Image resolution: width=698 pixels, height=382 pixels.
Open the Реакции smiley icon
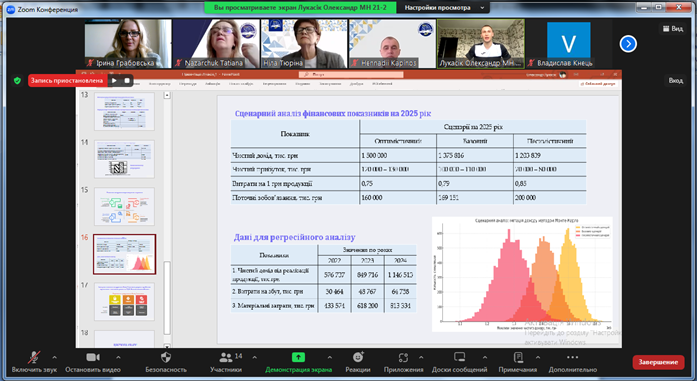[358, 357]
